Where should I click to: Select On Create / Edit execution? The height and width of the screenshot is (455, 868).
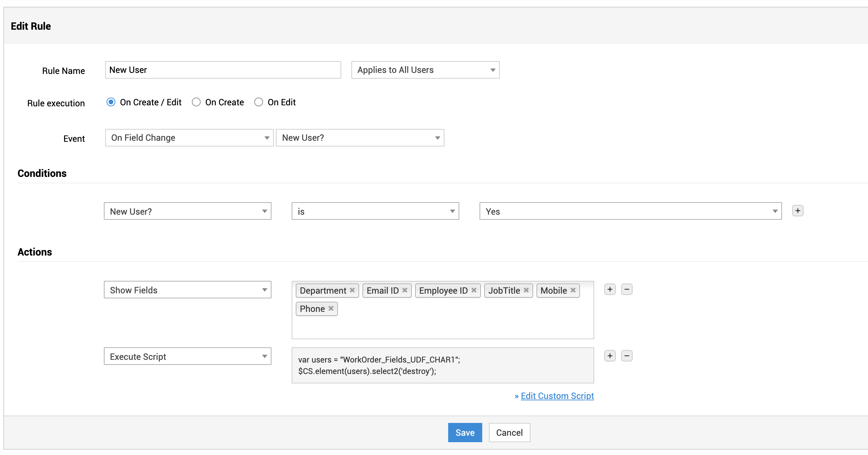pyautogui.click(x=111, y=102)
